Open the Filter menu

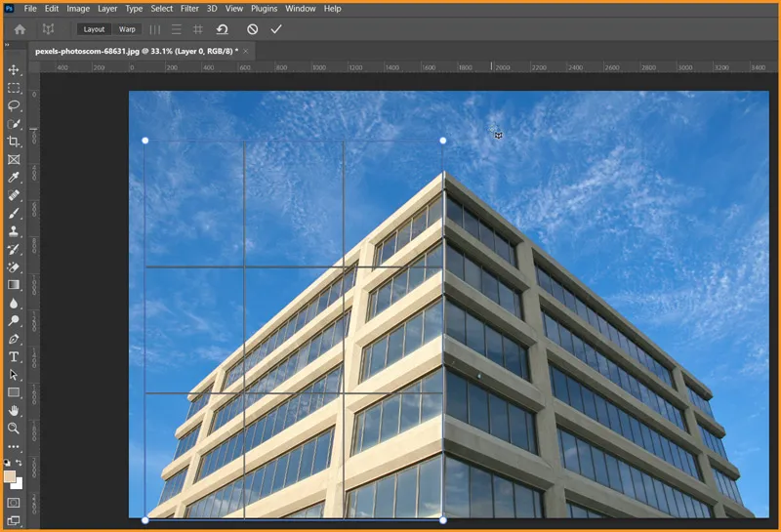[189, 9]
